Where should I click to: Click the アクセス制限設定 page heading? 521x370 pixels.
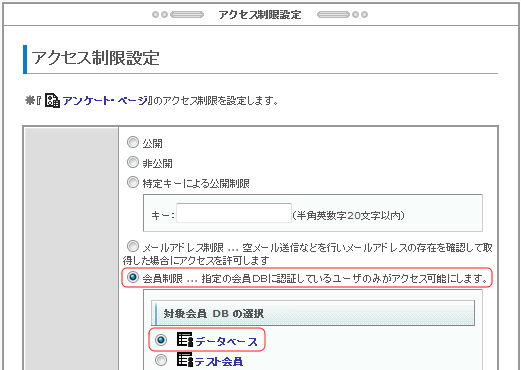click(95, 58)
